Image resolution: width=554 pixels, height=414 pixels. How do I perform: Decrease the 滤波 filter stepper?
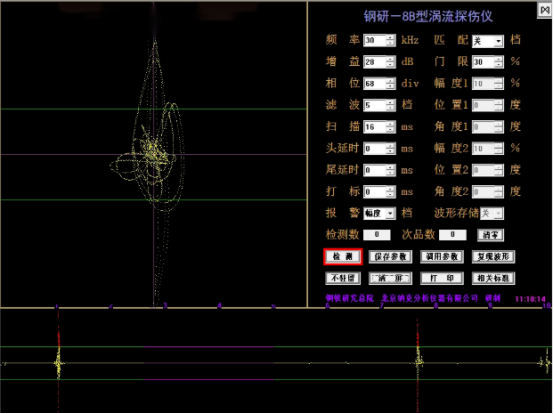click(x=390, y=108)
